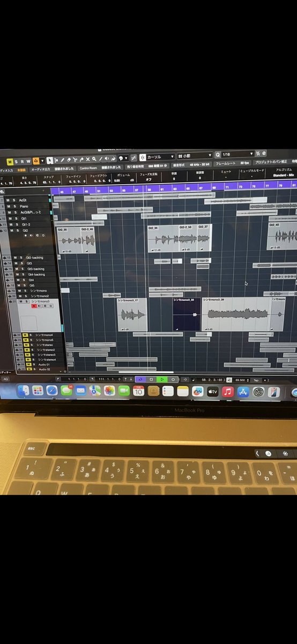Open the Music app from the Dock
This screenshot has height=644, width=297.
(228, 392)
